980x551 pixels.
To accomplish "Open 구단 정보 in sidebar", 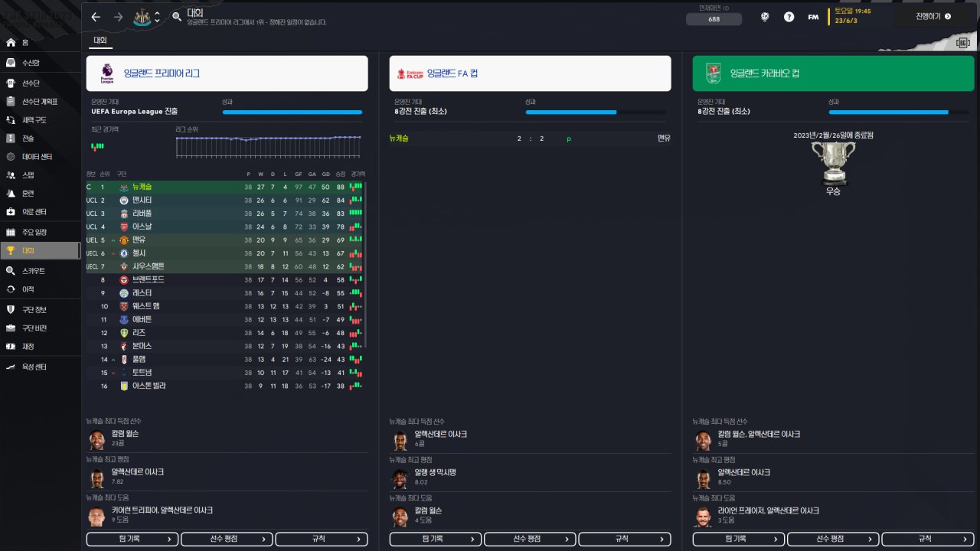I will coord(40,310).
